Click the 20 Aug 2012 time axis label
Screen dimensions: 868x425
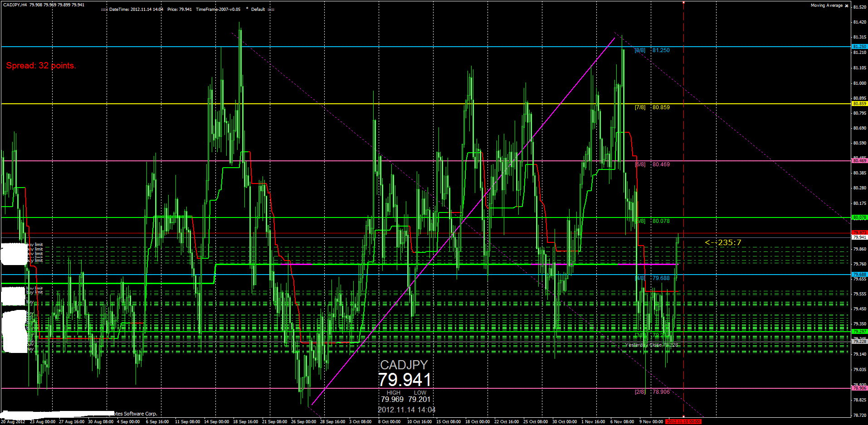13,422
